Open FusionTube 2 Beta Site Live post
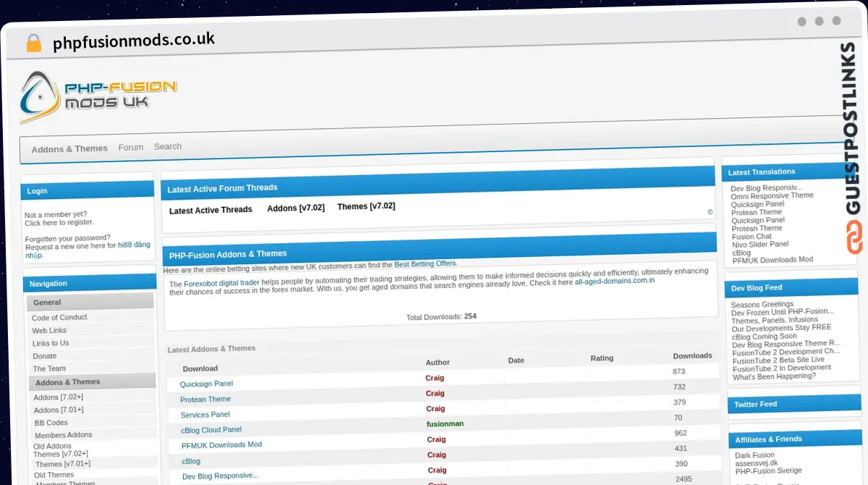The height and width of the screenshot is (485, 868). coord(778,360)
